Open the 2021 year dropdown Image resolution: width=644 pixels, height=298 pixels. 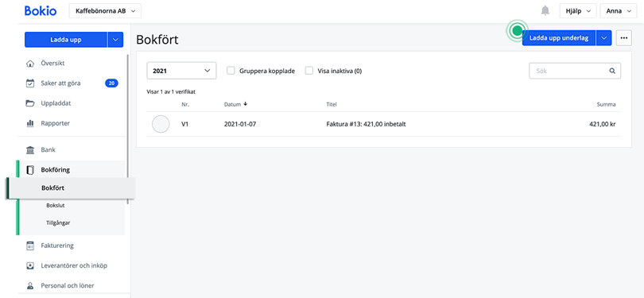[181, 71]
